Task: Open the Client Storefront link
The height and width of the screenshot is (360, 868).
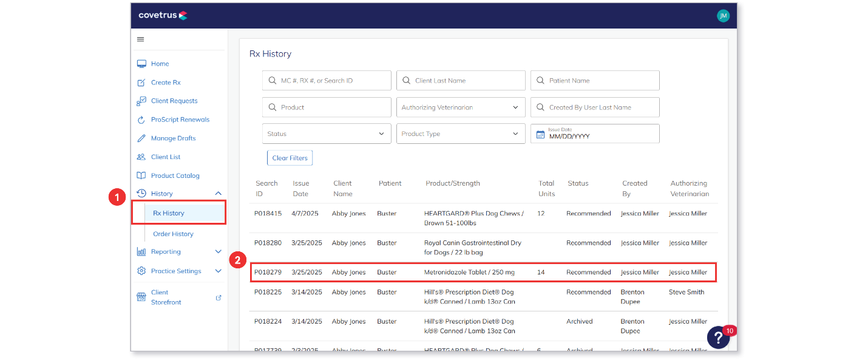Action: pos(166,297)
